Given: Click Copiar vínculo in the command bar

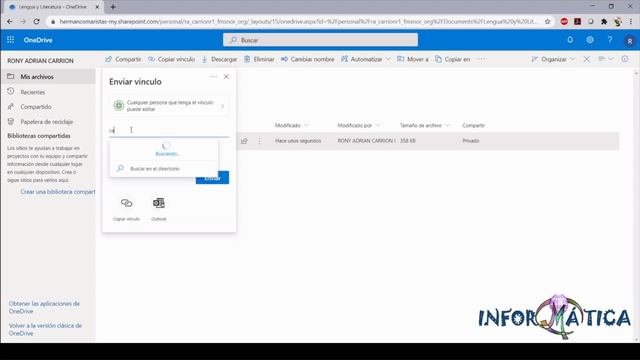Looking at the screenshot, I should [x=171, y=59].
